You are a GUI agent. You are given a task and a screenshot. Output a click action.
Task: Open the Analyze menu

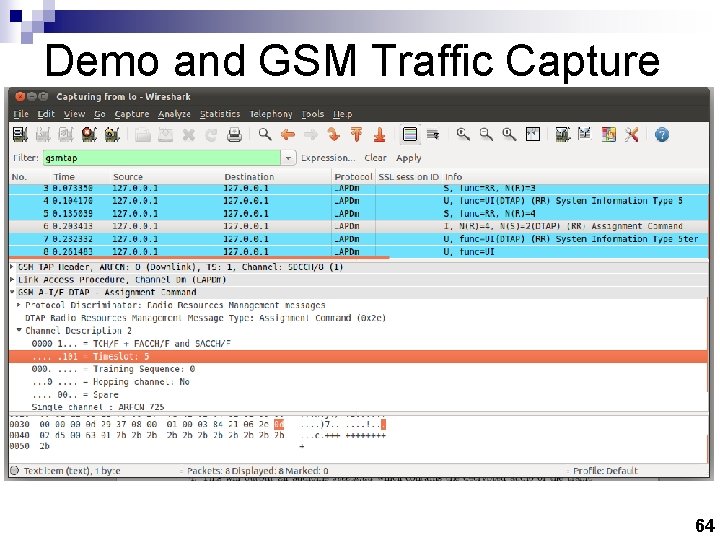pyautogui.click(x=174, y=114)
